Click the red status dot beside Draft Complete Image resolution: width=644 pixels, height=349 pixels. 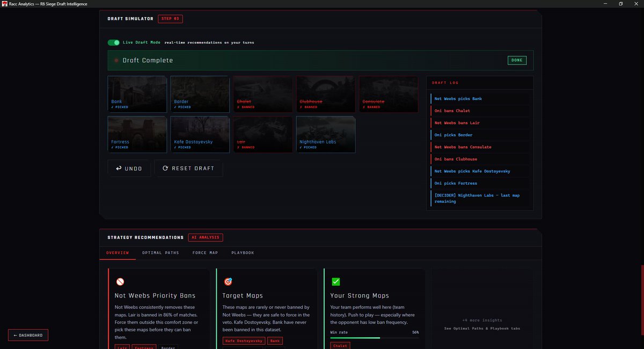coord(116,61)
